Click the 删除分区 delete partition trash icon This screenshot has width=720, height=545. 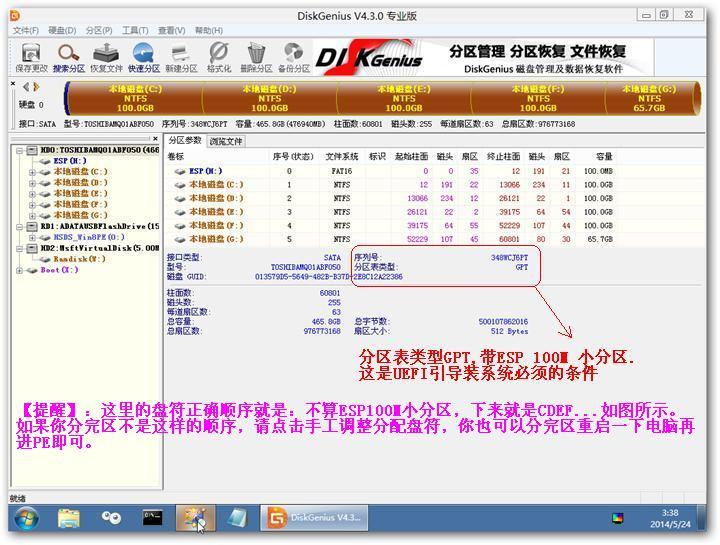(x=256, y=58)
